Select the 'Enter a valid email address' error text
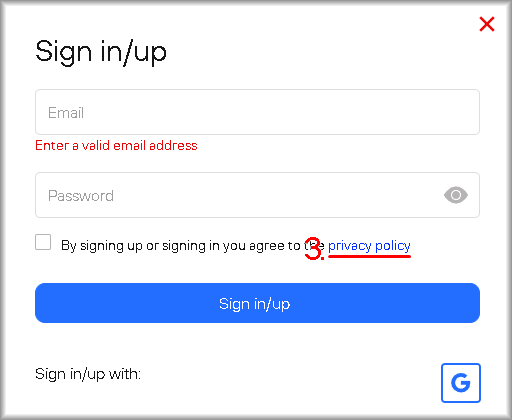 point(116,146)
